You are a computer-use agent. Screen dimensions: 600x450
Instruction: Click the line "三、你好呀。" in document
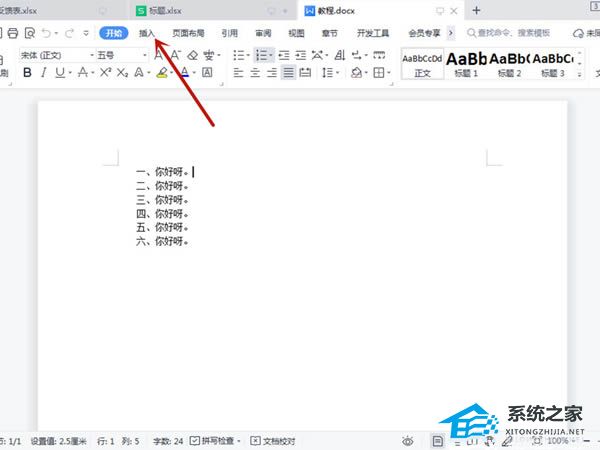point(162,200)
